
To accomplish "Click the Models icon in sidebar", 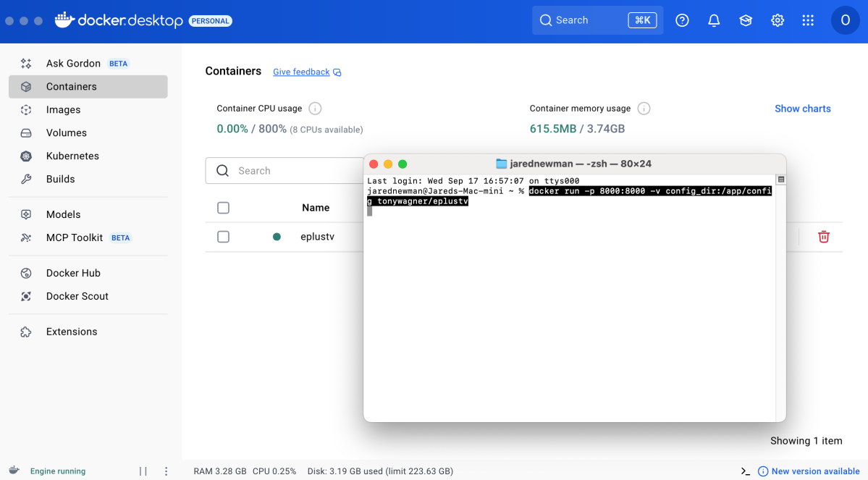I will pos(26,214).
